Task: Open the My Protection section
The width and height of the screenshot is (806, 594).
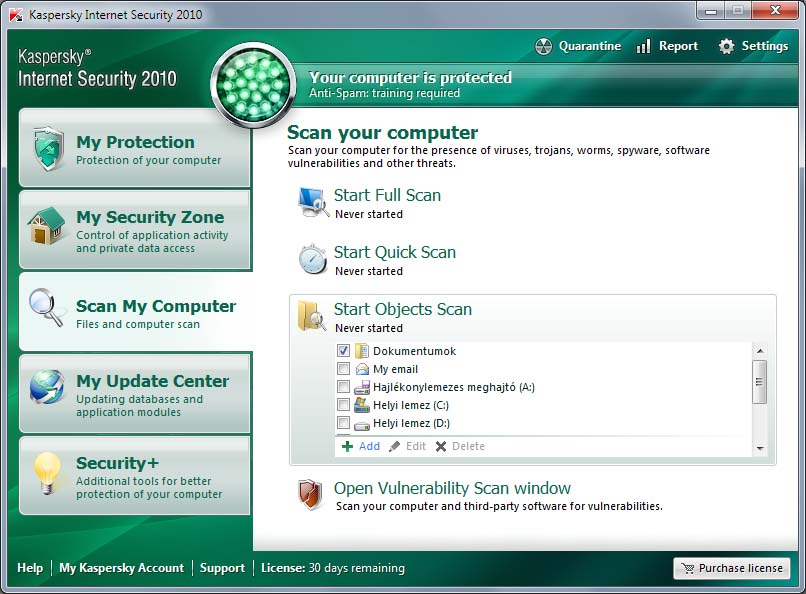Action: [135, 148]
